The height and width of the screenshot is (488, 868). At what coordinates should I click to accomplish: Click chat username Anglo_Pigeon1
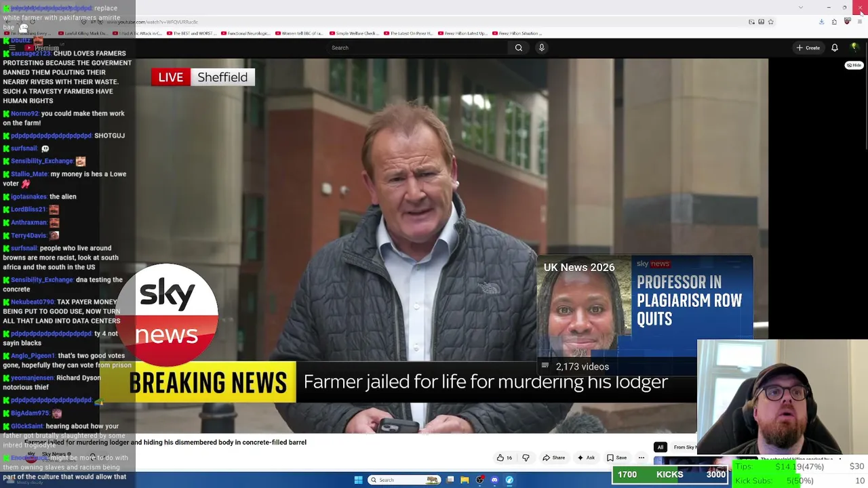[33, 356]
